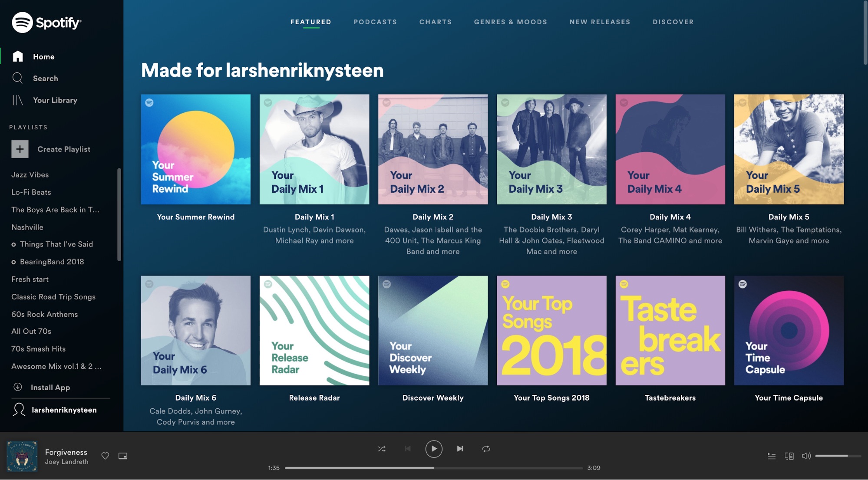Open the Nashville playlist

click(26, 227)
